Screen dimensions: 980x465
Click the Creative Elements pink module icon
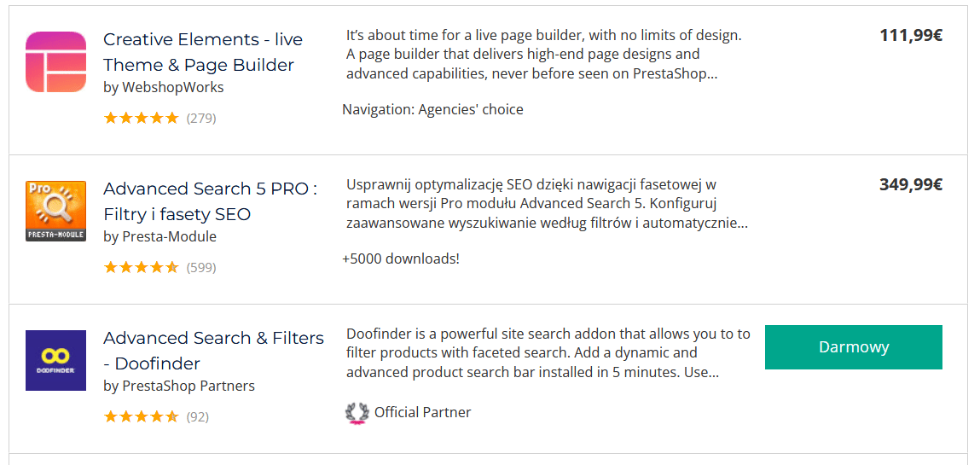coord(55,62)
